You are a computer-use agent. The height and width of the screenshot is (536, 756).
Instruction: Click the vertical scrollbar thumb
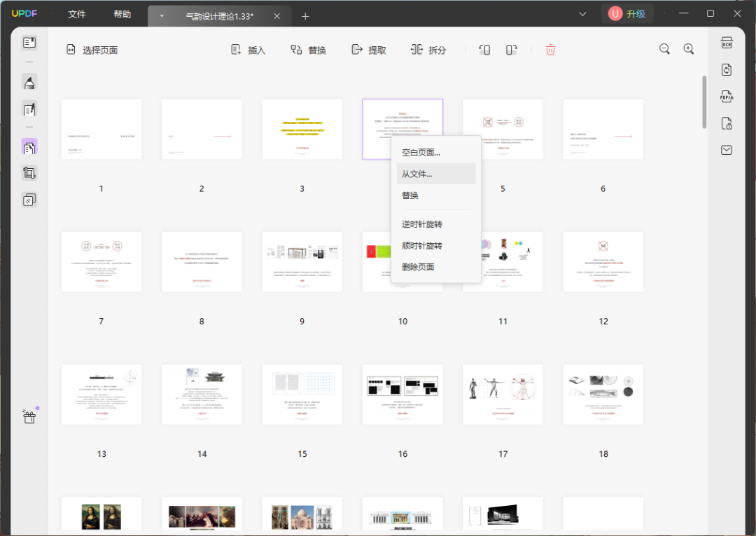tap(704, 102)
